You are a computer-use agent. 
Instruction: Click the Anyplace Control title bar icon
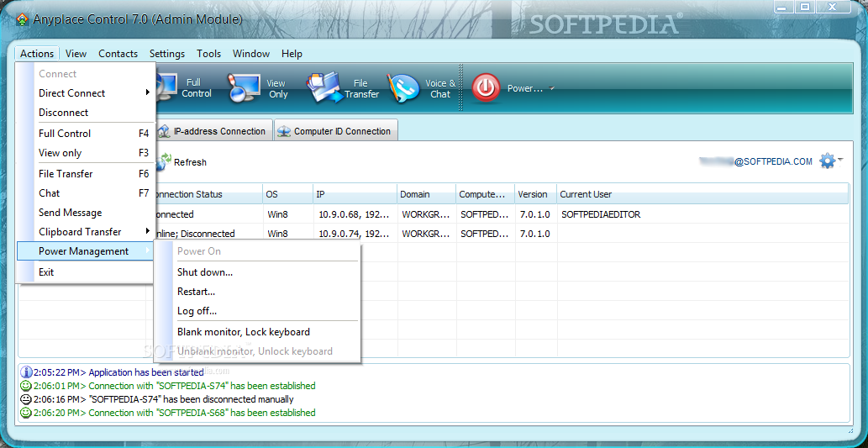coord(22,20)
